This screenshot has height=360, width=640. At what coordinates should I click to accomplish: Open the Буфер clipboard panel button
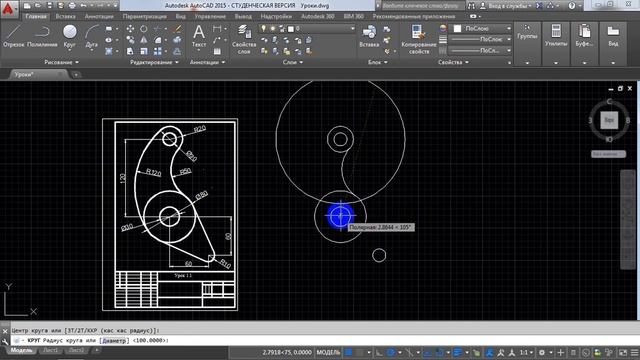(x=584, y=43)
